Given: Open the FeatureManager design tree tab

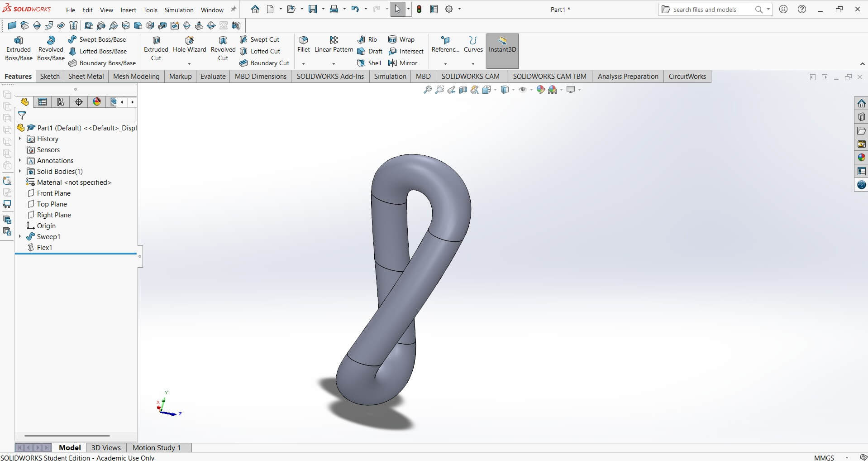Looking at the screenshot, I should (x=24, y=102).
